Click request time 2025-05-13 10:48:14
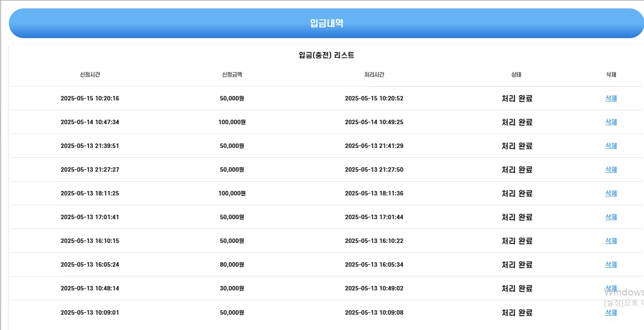Screen dimensions: 644x330 coord(90,288)
